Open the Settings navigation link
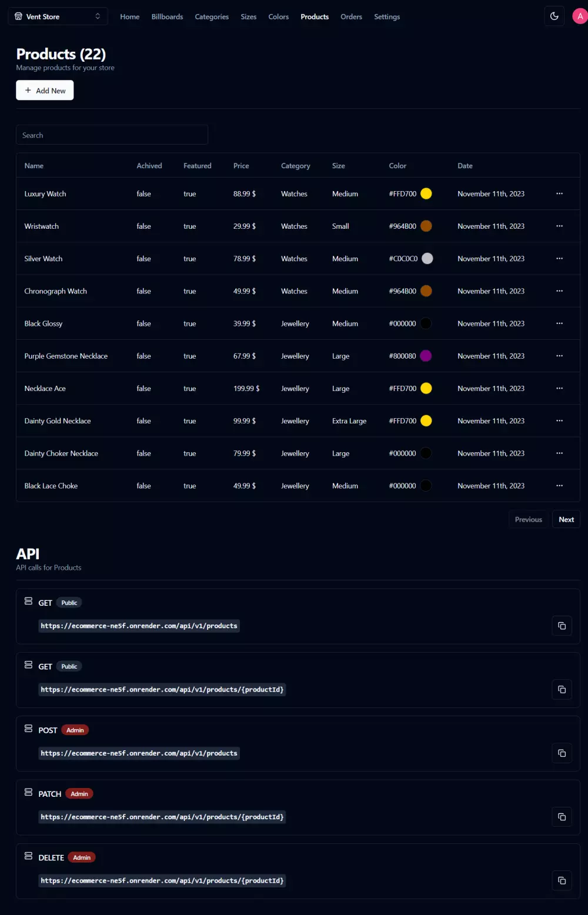 (387, 16)
